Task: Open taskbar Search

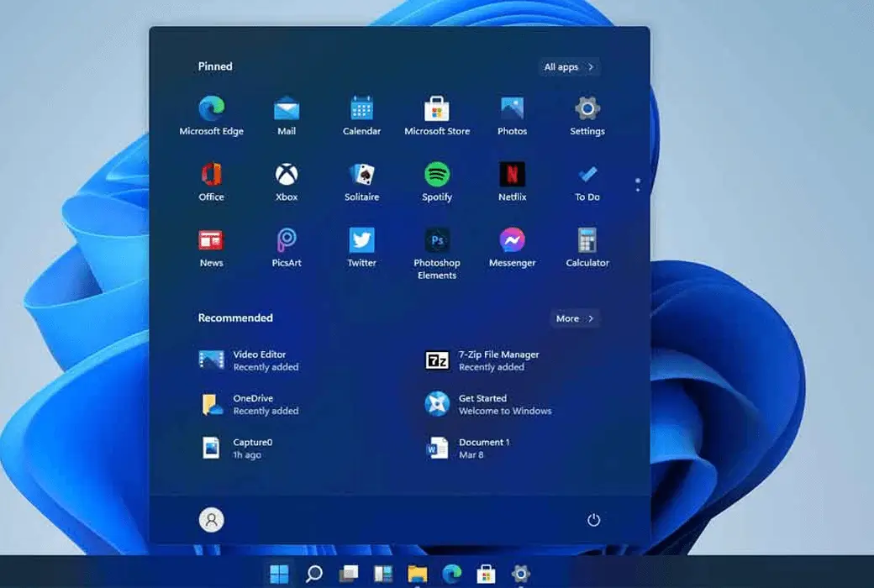Action: pyautogui.click(x=313, y=573)
